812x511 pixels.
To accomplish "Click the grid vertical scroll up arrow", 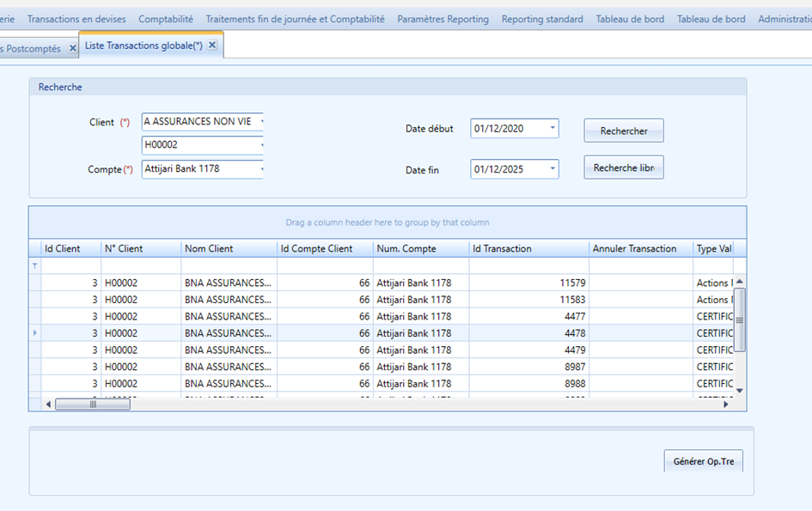I will [x=740, y=282].
